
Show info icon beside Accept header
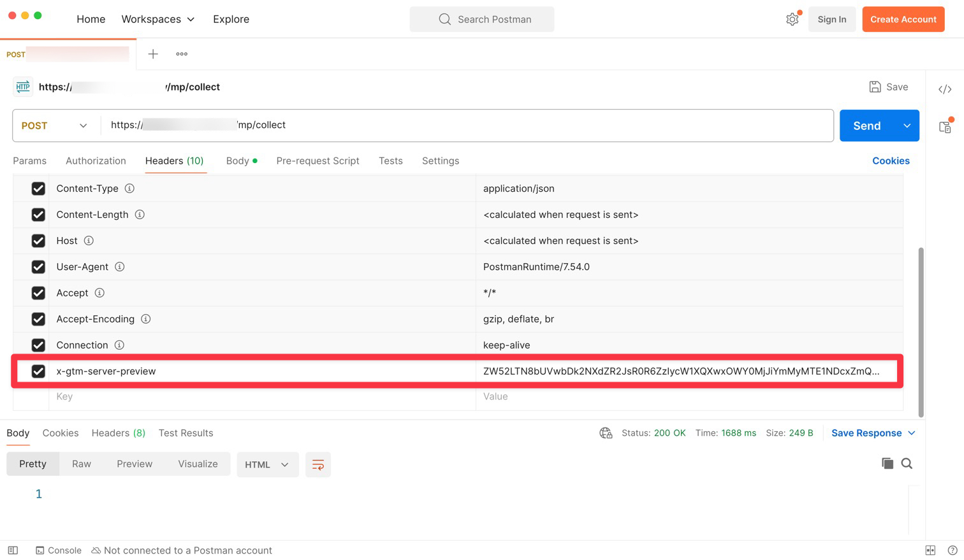[99, 293]
